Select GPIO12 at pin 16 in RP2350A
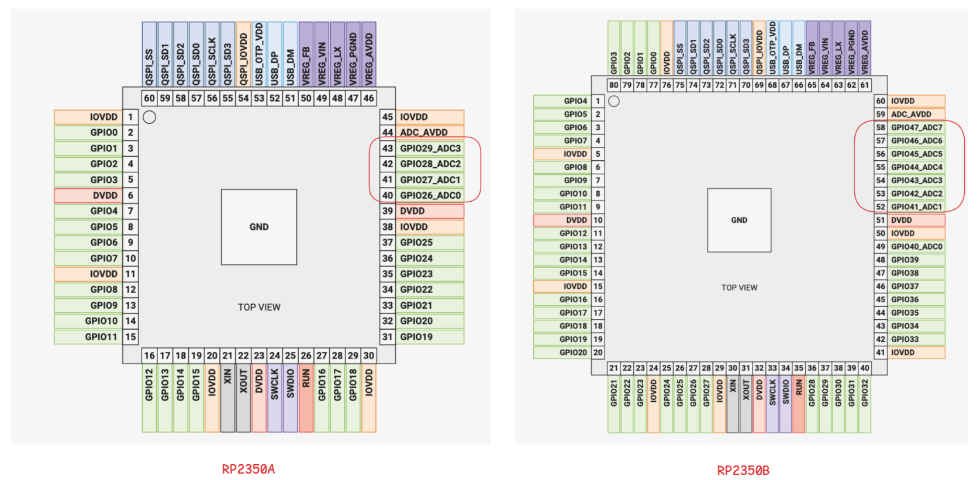980x480 pixels. [149, 398]
